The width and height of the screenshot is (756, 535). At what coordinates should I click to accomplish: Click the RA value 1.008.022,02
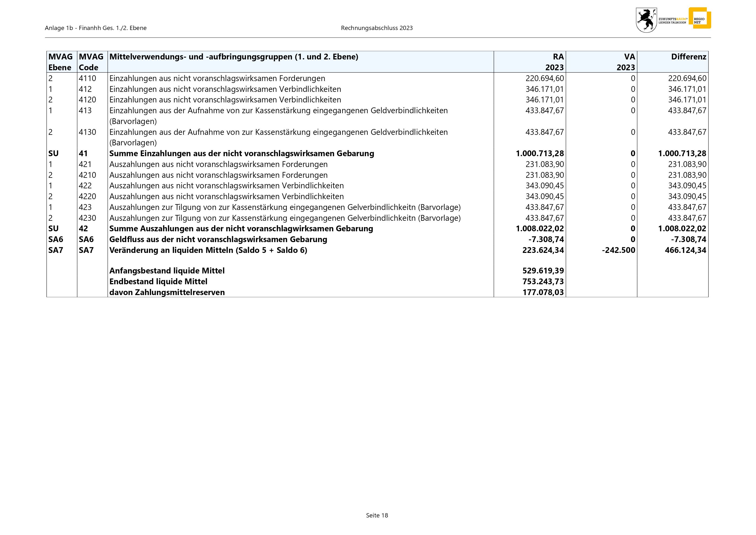[x=540, y=229]
